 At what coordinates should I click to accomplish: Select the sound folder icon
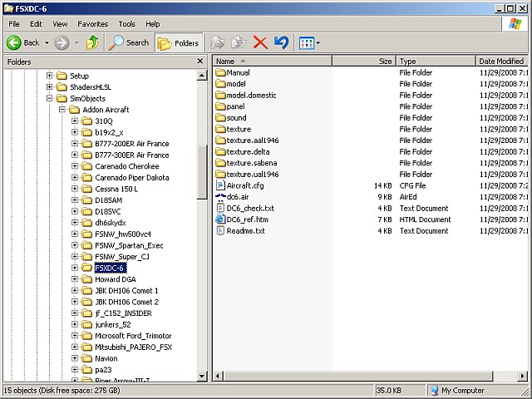(x=220, y=118)
